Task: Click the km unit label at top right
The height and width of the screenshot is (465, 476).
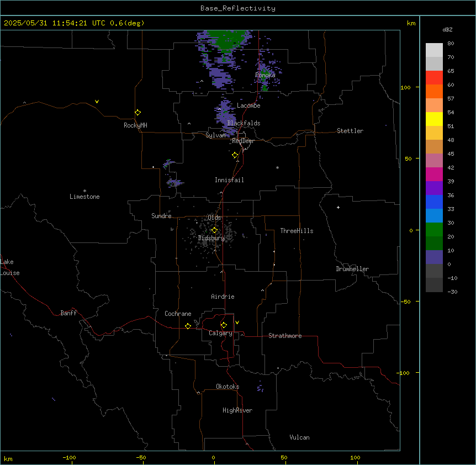Action: pos(411,23)
